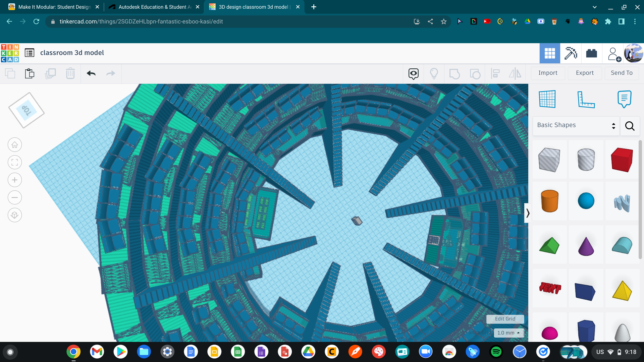The height and width of the screenshot is (362, 644).
Task: Open the tab search chevron
Action: tap(594, 7)
